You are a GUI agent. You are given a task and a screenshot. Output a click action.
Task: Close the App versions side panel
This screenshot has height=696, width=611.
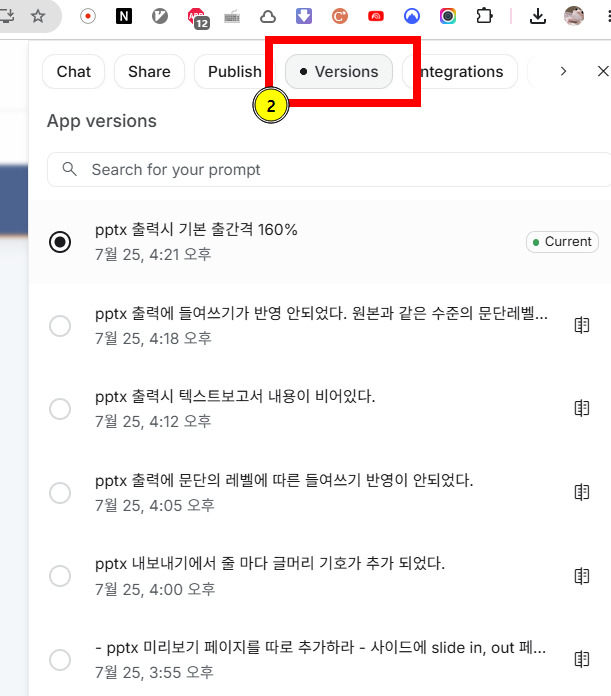[x=603, y=71]
